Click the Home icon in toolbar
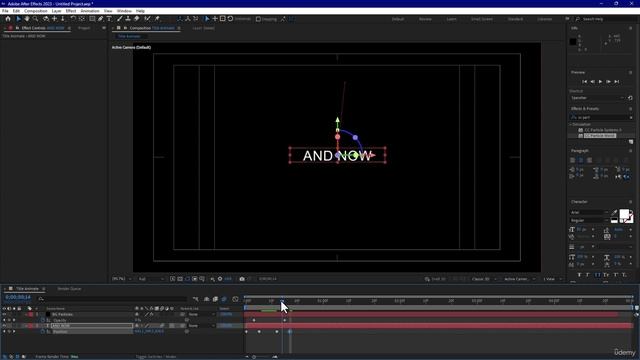The image size is (640, 360). 8,19
